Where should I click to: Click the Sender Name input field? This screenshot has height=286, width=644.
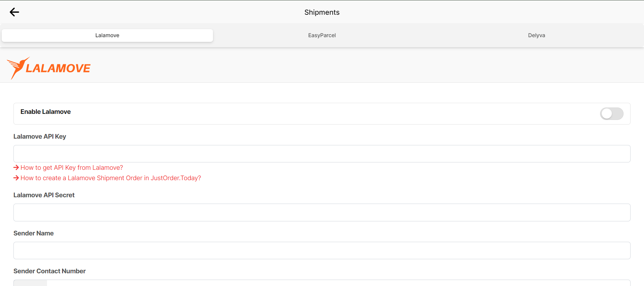pyautogui.click(x=322, y=251)
